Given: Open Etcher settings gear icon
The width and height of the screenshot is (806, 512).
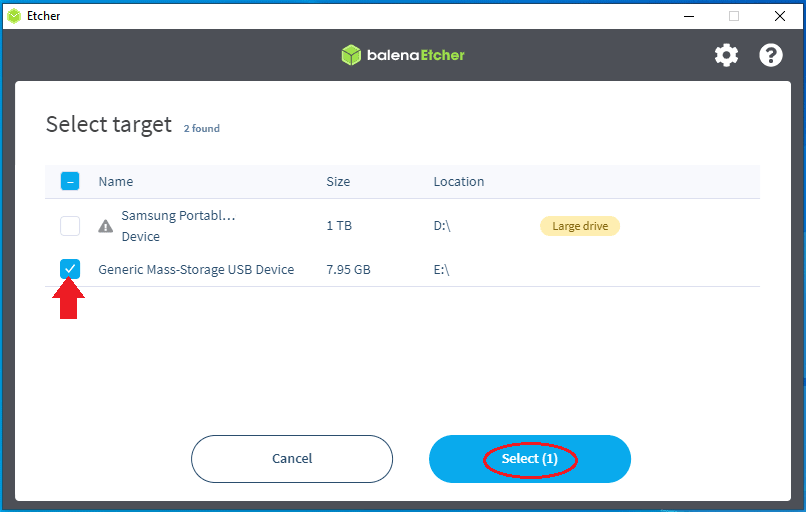Looking at the screenshot, I should tap(726, 55).
